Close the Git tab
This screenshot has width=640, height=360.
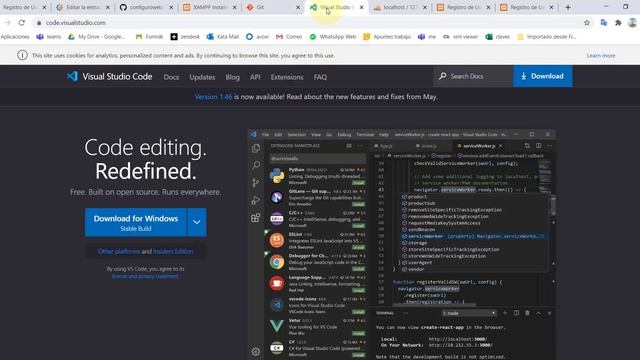click(298, 7)
